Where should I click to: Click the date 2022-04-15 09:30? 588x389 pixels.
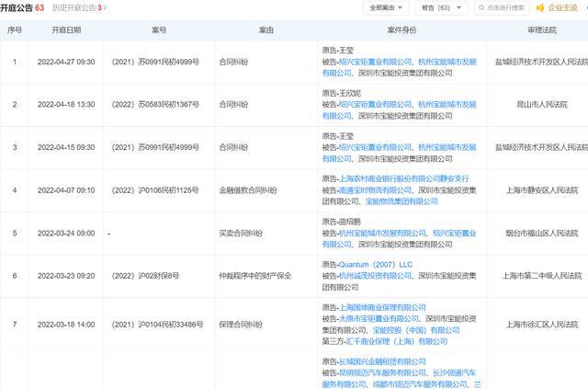(x=66, y=147)
